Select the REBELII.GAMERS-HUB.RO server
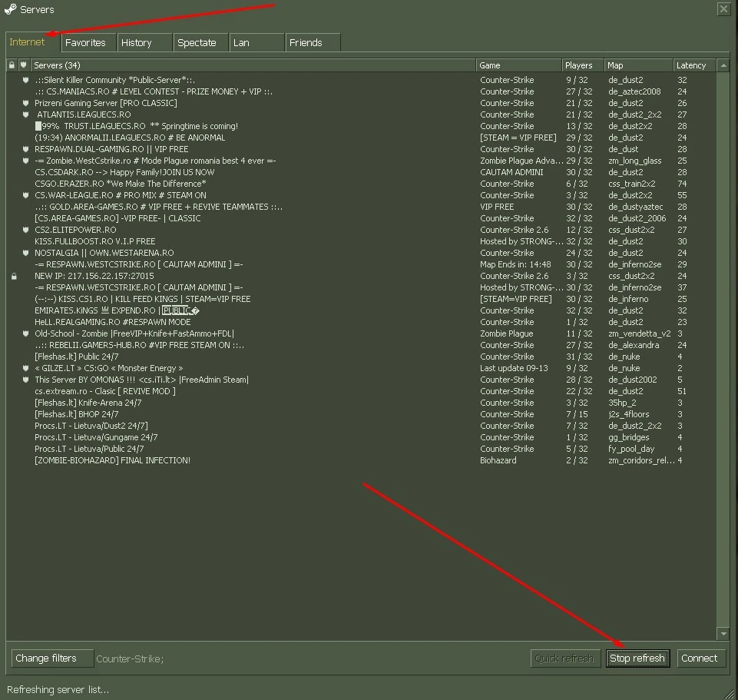Screen dimensions: 738x700 [x=361, y=345]
